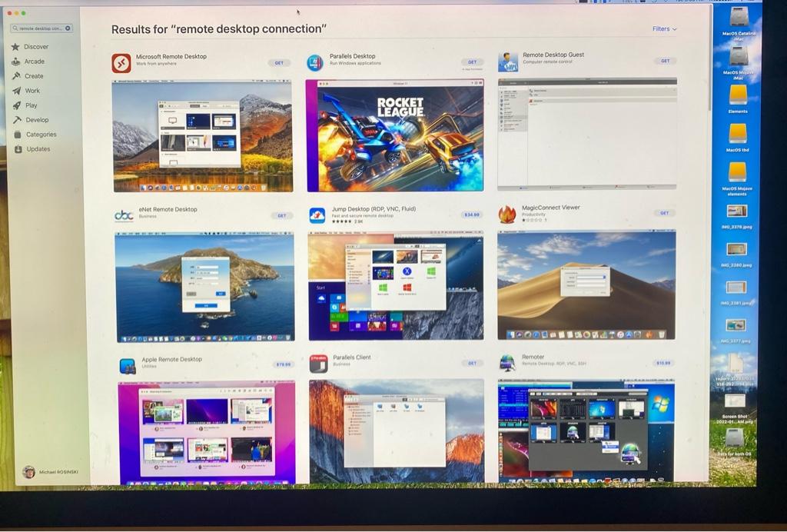Open the Rocket League Parallels screenshot
This screenshot has width=787, height=532.
coord(395,135)
